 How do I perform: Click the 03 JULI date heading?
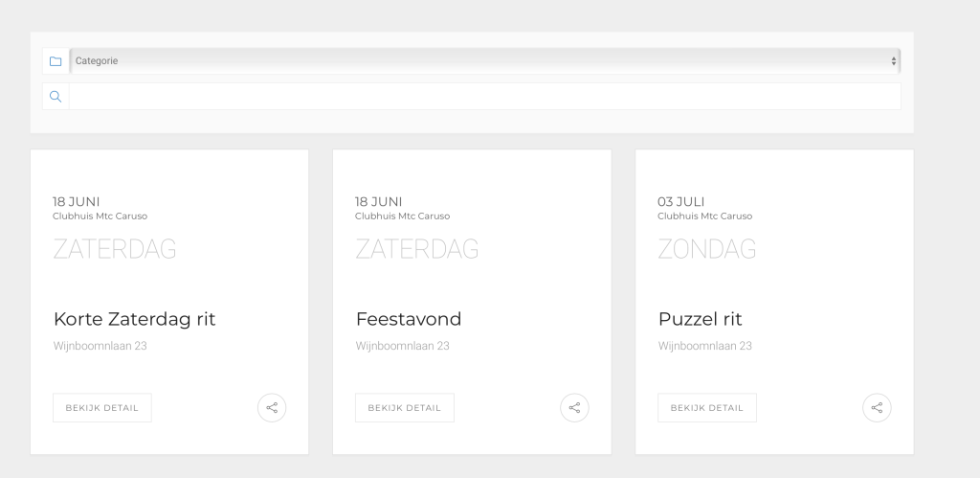680,201
